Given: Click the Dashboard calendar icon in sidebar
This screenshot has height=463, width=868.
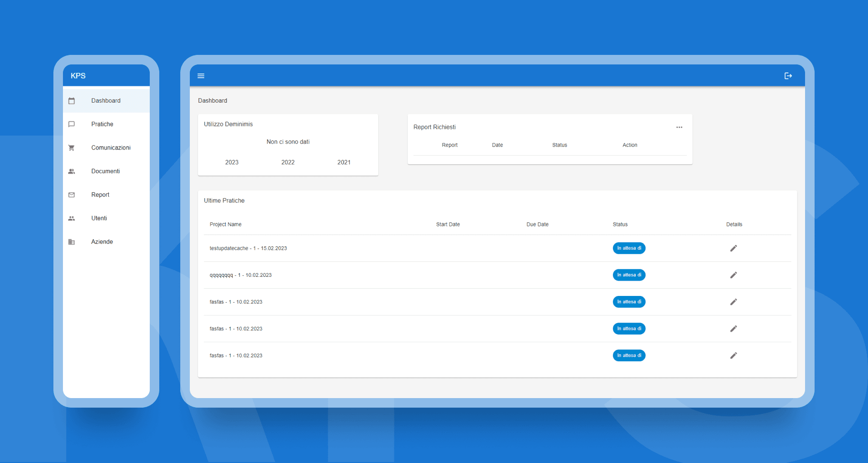Looking at the screenshot, I should [72, 101].
